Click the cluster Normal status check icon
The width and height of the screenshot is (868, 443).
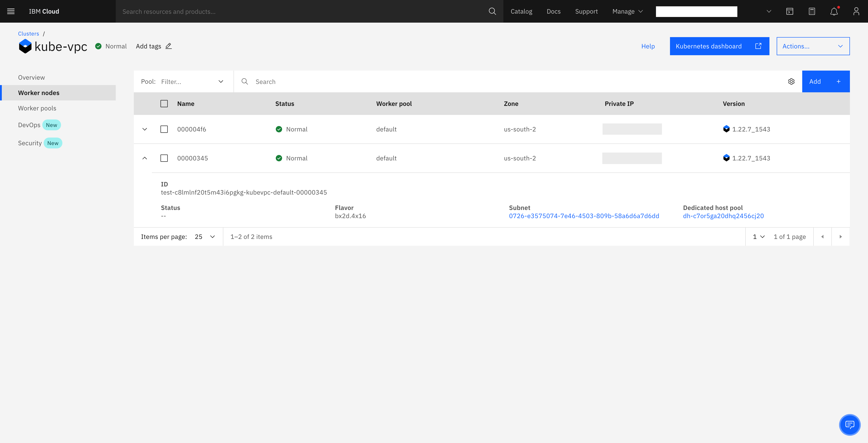[98, 46]
